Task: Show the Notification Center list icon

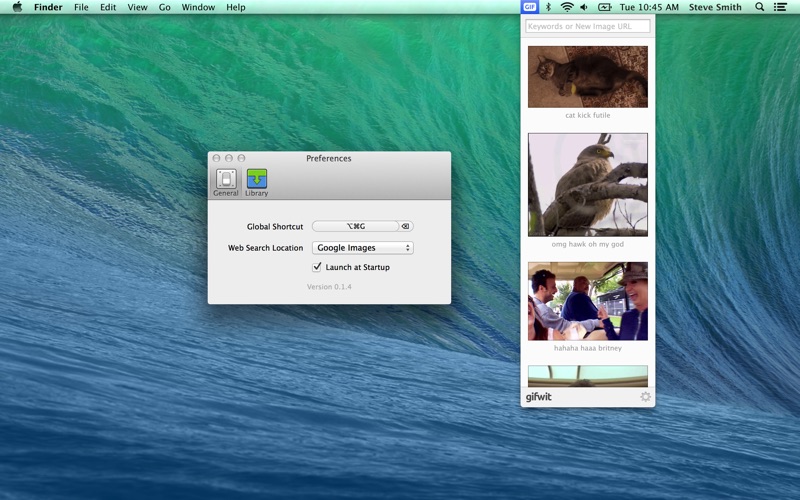Action: [780, 7]
